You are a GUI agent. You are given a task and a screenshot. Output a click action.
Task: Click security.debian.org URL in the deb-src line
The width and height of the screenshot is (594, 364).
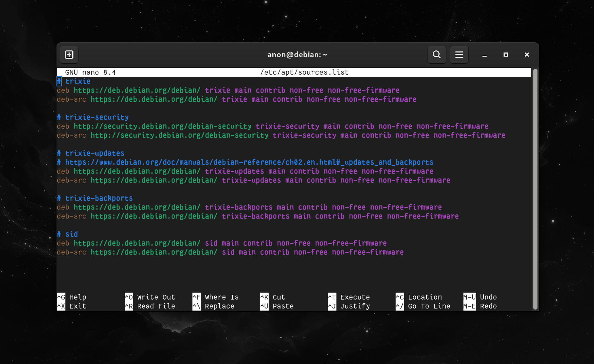(x=179, y=135)
